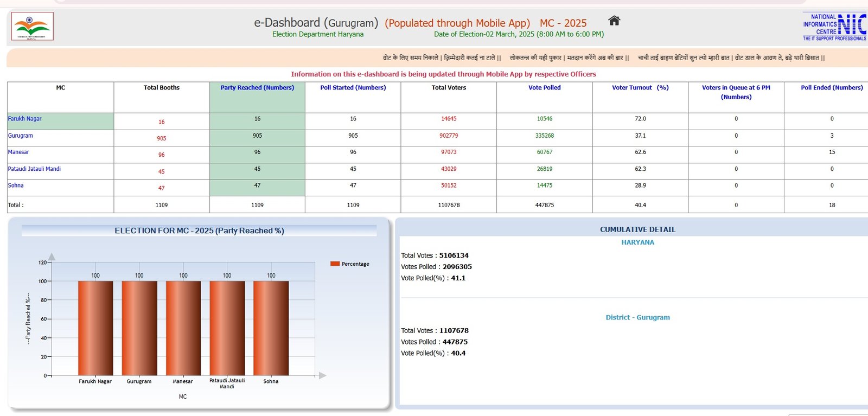Click the Home icon in header
Viewport: 868px width, 416px height.
[x=614, y=21]
